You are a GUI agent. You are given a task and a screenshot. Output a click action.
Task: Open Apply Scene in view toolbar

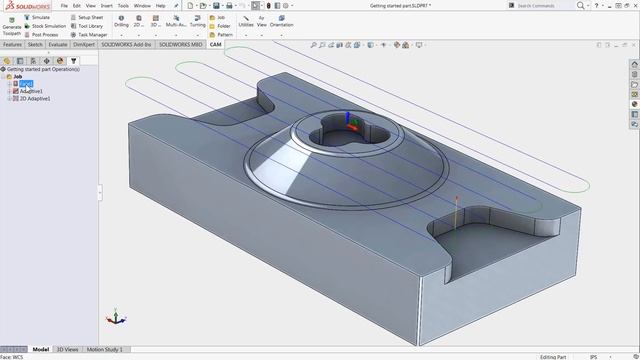(x=405, y=45)
